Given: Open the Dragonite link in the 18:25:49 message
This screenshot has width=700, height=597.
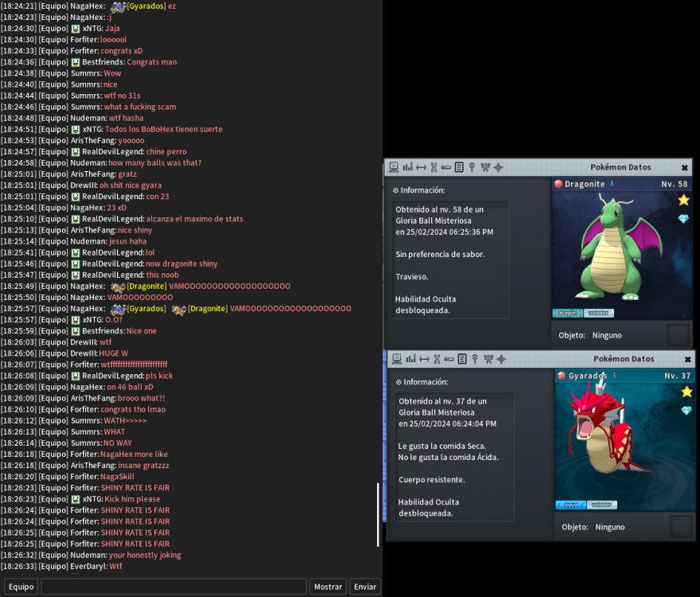Looking at the screenshot, I should pyautogui.click(x=147, y=286).
